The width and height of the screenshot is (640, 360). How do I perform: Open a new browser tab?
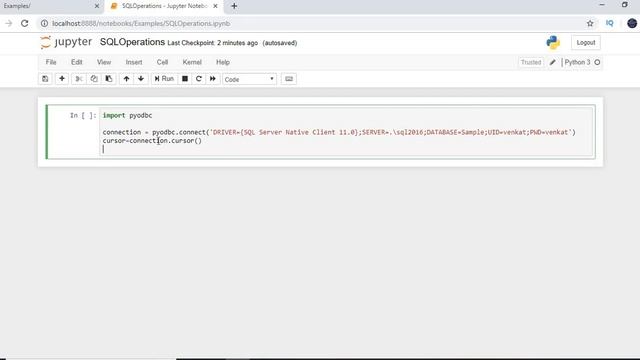(234, 6)
